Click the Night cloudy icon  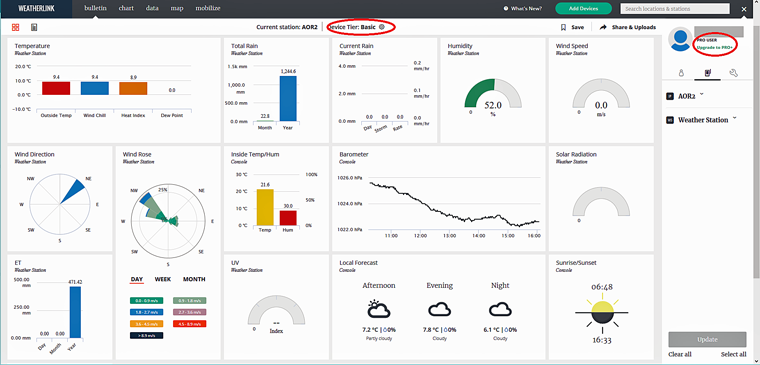pyautogui.click(x=501, y=309)
